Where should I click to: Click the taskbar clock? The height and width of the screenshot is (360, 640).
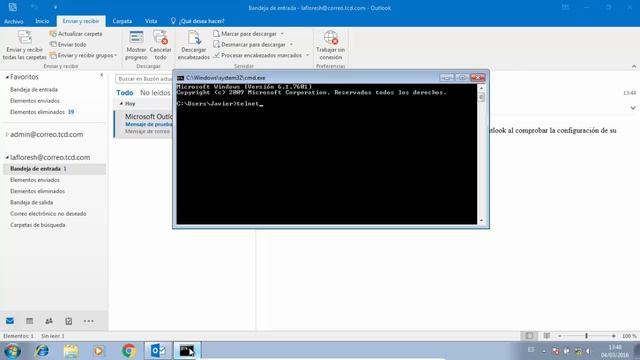point(614,351)
